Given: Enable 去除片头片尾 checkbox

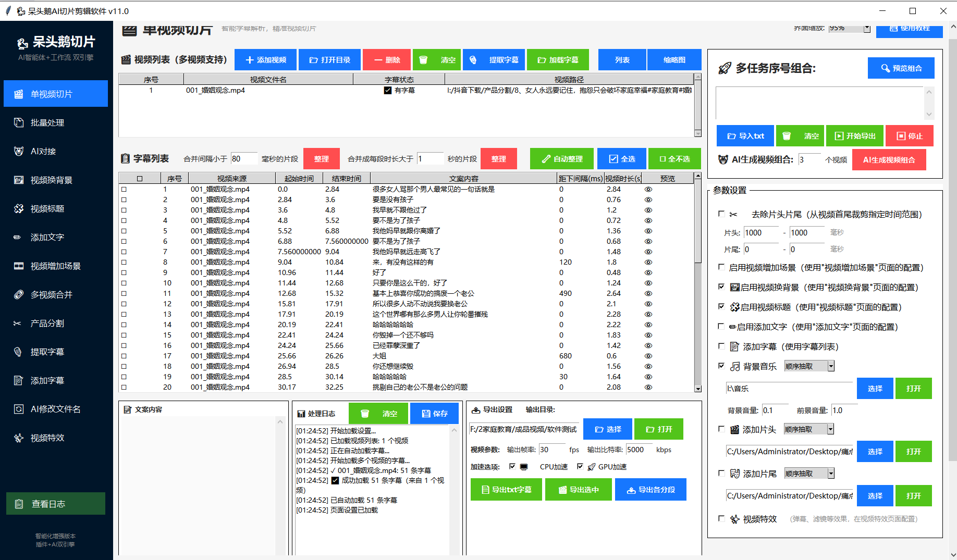Looking at the screenshot, I should pyautogui.click(x=721, y=214).
